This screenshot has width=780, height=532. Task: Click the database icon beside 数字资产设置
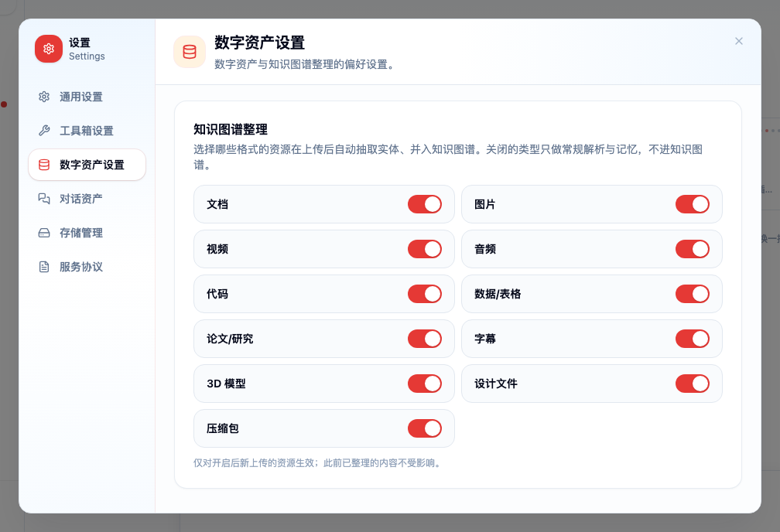(44, 165)
